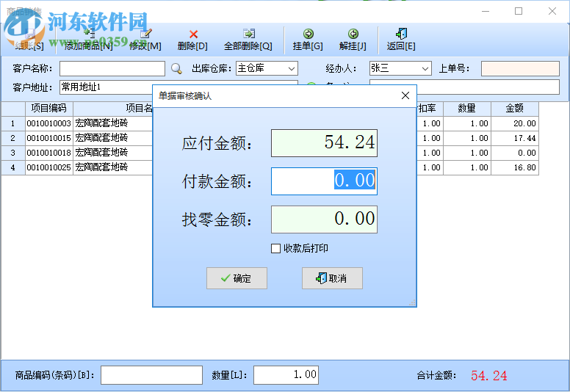Click the 金额 column header
This screenshot has width=570, height=392.
click(x=515, y=108)
